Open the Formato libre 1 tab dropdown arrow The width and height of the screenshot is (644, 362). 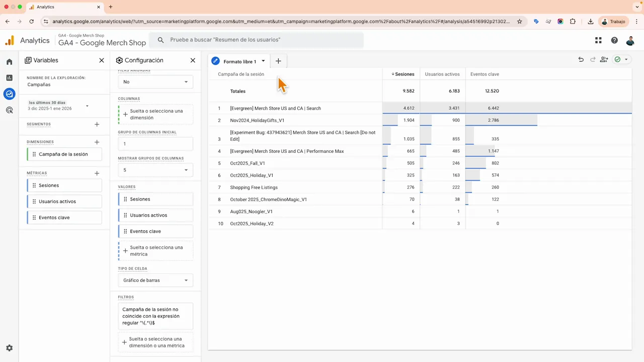coord(263,61)
